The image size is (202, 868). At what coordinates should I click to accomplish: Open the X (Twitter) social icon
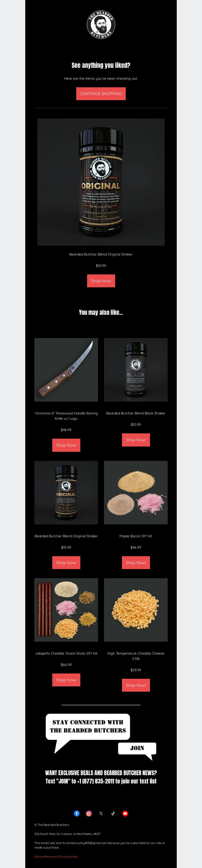(x=101, y=813)
